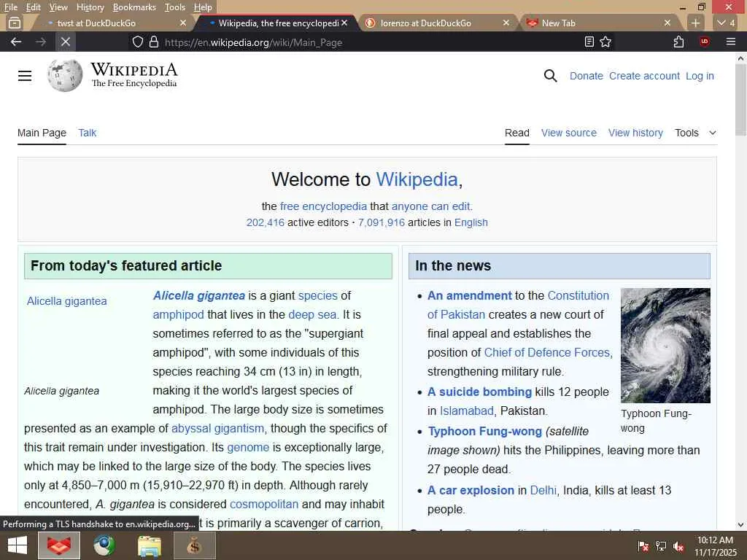Viewport: 747px width, 560px height.
Task: Open the Edit menu
Action: [33, 7]
